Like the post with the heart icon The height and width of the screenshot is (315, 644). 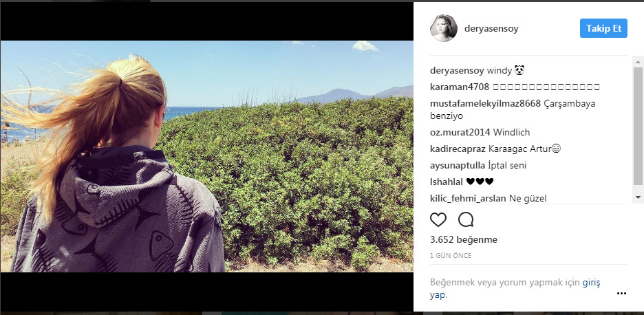click(438, 219)
